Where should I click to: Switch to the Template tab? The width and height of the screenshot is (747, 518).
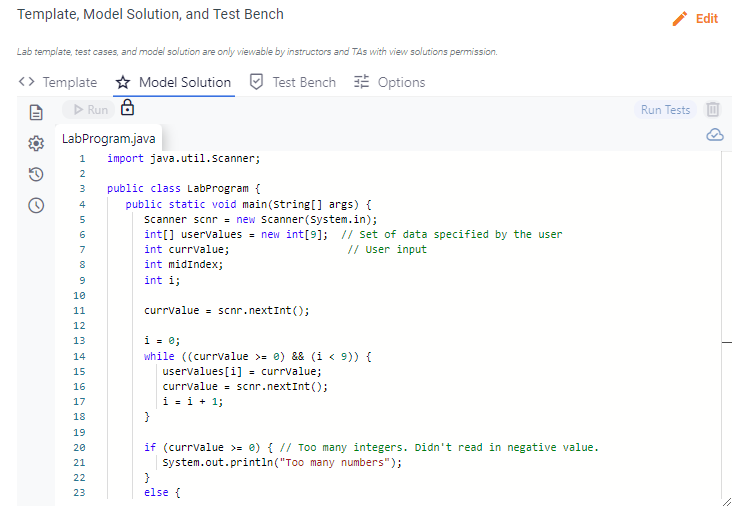pos(58,82)
